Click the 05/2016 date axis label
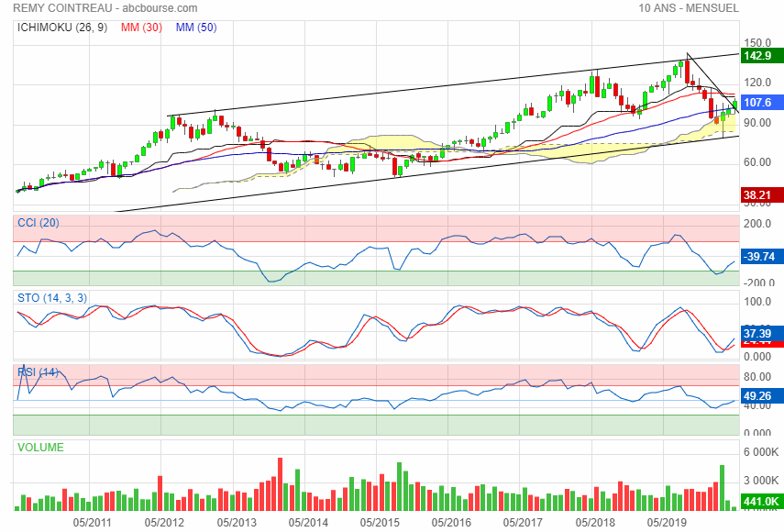 click(x=451, y=523)
